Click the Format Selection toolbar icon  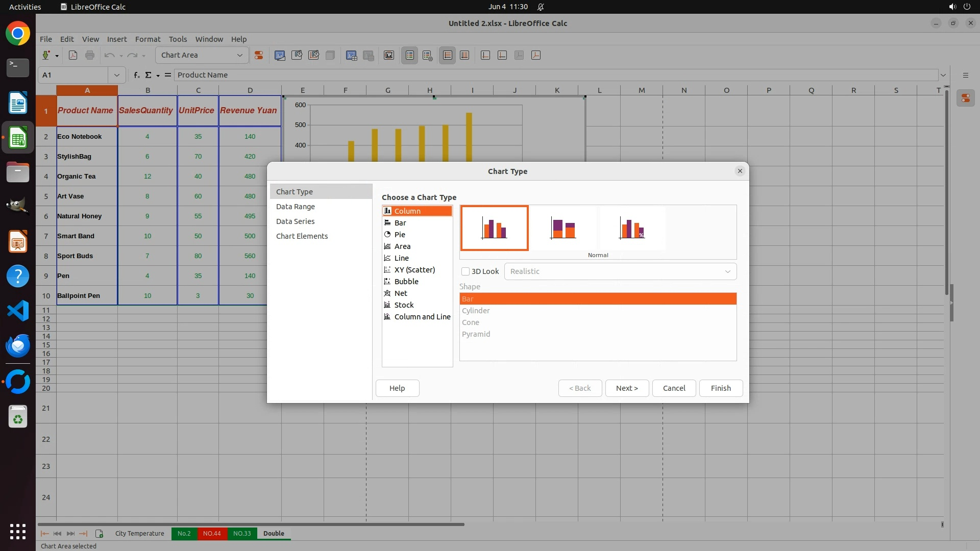[x=259, y=55]
